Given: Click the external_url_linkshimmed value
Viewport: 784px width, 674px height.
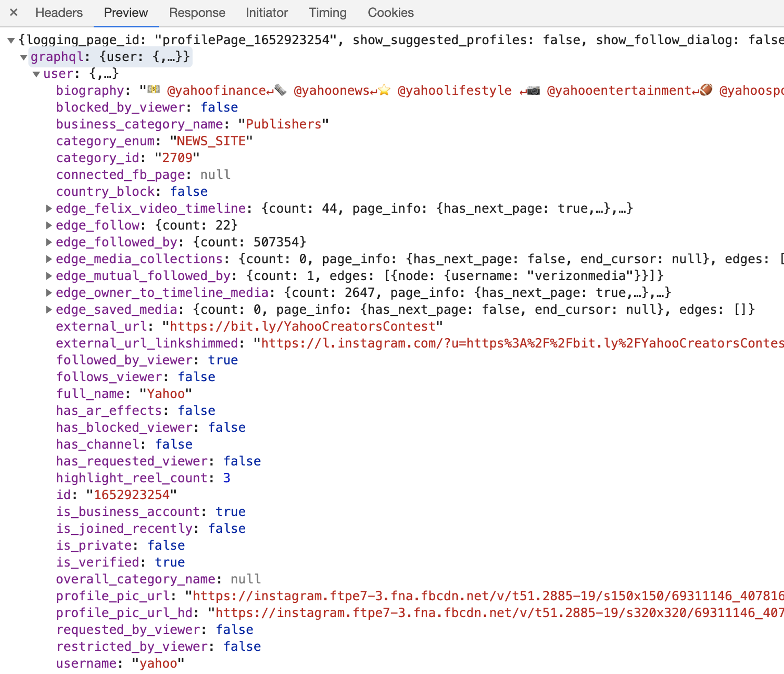Looking at the screenshot, I should click(x=519, y=343).
